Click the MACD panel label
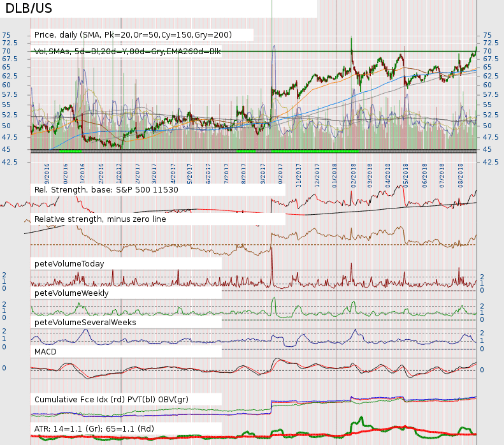Viewport: 504px width, 445px height. click(x=45, y=352)
